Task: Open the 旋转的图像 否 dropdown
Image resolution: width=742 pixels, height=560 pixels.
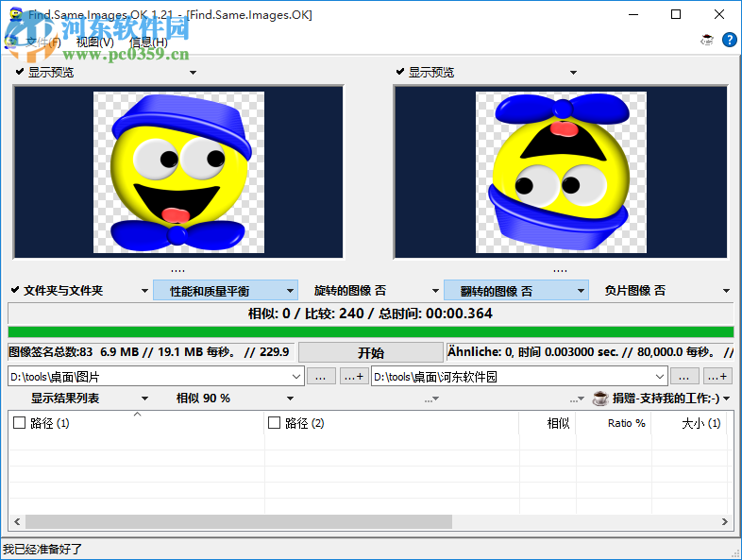Action: coord(435,291)
